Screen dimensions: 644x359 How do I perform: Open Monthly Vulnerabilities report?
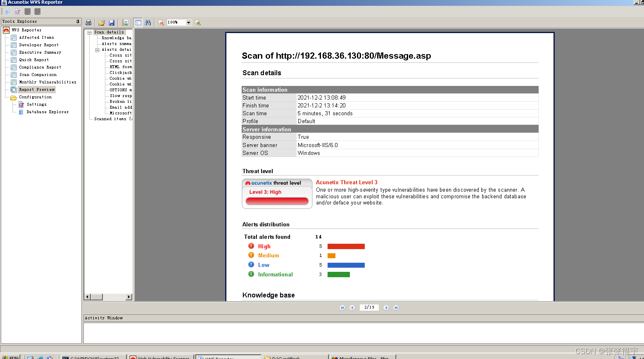(x=48, y=82)
